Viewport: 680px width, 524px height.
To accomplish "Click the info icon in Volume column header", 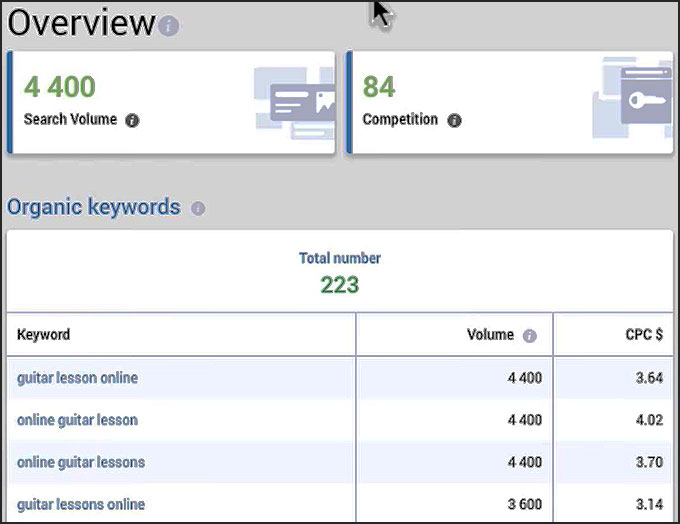I will tap(530, 335).
